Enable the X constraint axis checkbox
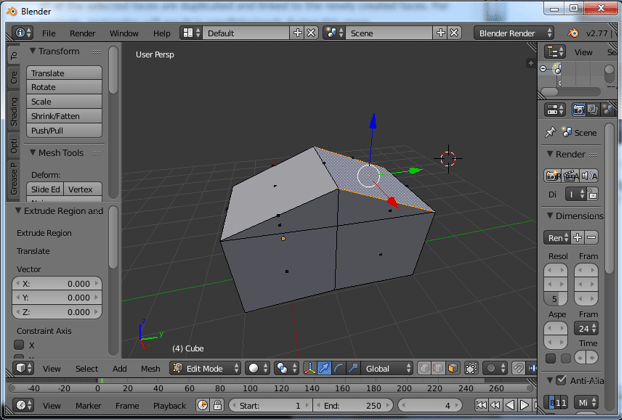The height and width of the screenshot is (420, 622). [x=19, y=345]
